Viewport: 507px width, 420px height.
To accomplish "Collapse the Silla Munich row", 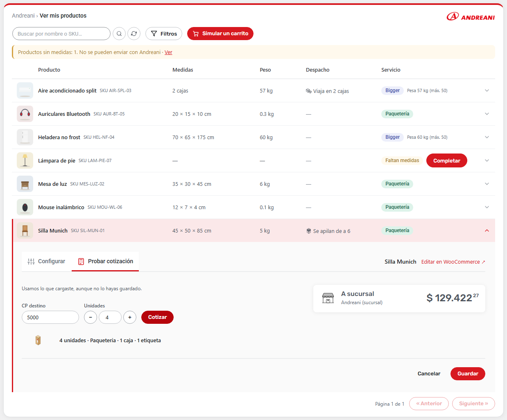I will (x=487, y=230).
